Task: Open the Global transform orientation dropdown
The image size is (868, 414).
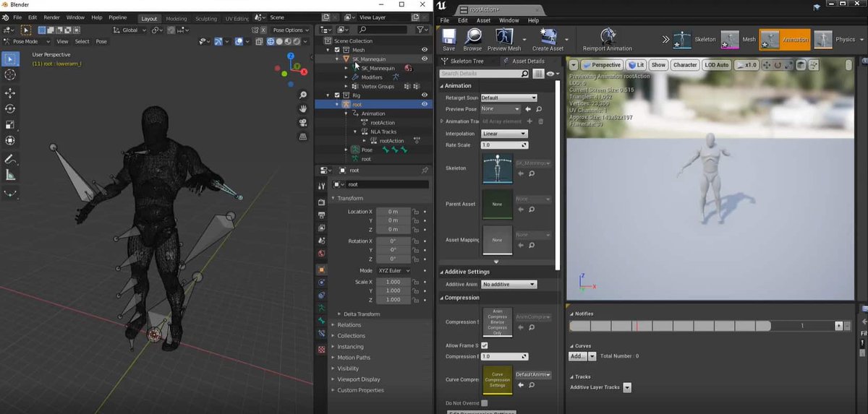Action: [130, 30]
